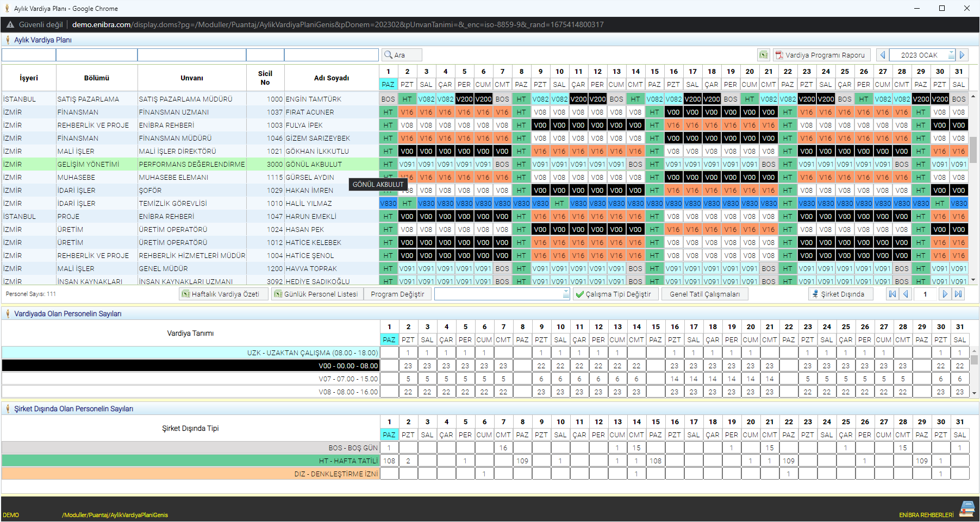Click the Ara search button

click(x=401, y=55)
